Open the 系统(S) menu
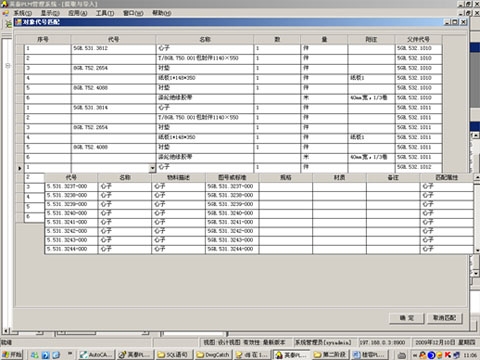Image resolution: width=480 pixels, height=360 pixels. click(22, 13)
